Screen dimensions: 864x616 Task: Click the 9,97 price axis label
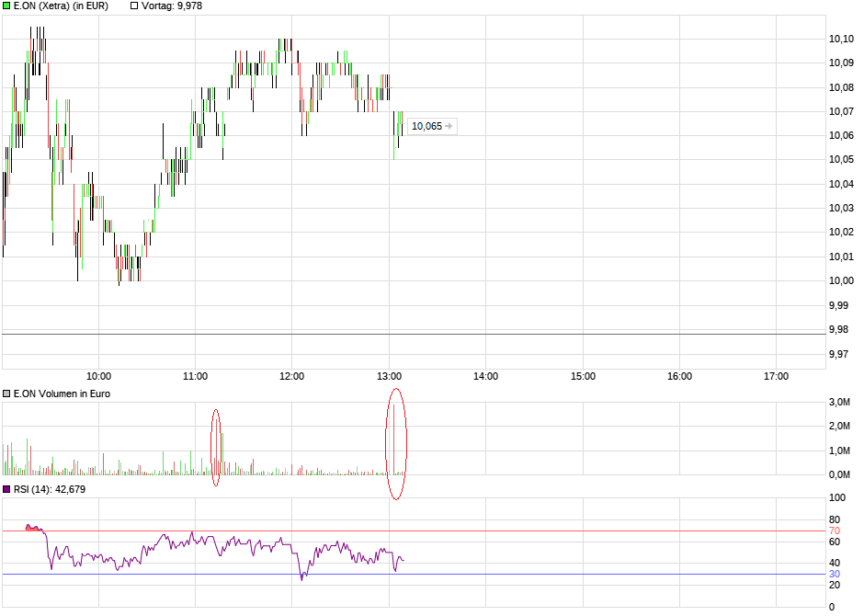click(x=838, y=354)
